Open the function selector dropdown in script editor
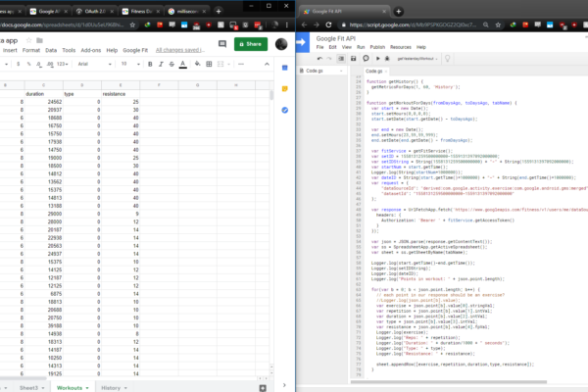588x392 pixels. 417,59
